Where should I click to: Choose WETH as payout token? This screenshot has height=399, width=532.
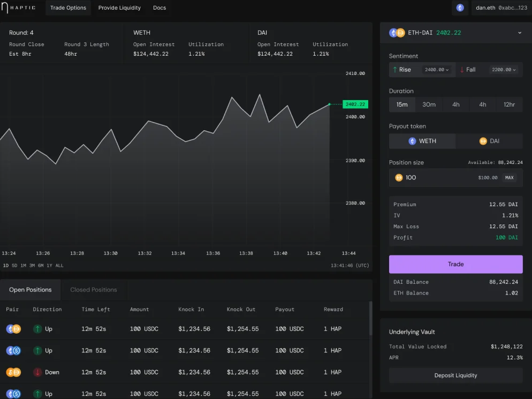click(422, 141)
